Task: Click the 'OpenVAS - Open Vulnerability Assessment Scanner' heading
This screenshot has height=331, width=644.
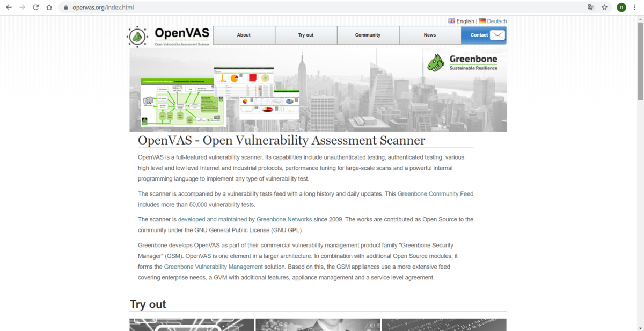Action: tap(281, 140)
